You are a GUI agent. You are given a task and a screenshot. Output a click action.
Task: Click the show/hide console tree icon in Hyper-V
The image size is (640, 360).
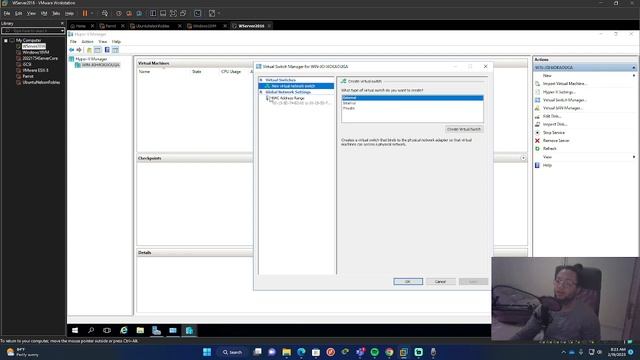98,50
